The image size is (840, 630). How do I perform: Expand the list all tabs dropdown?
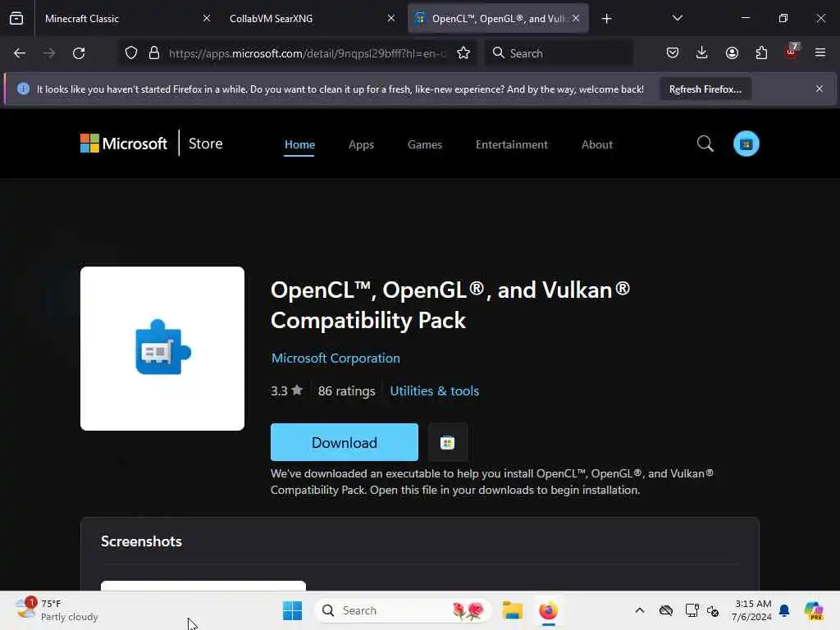click(677, 19)
